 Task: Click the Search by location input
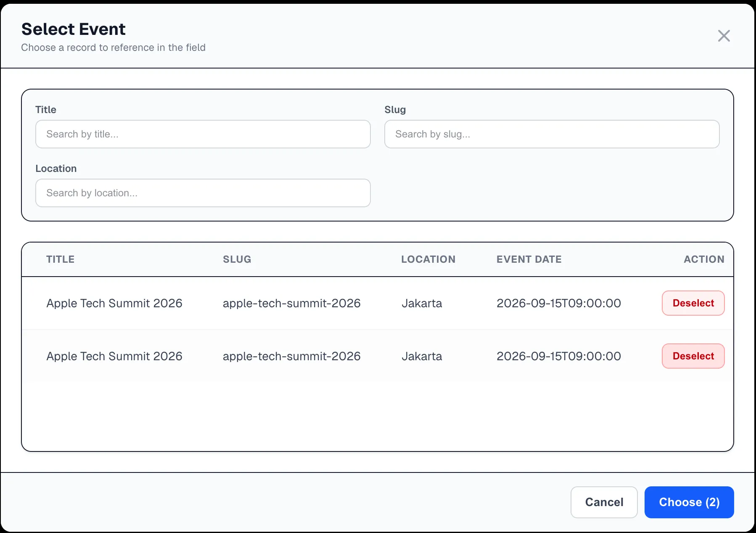[203, 193]
